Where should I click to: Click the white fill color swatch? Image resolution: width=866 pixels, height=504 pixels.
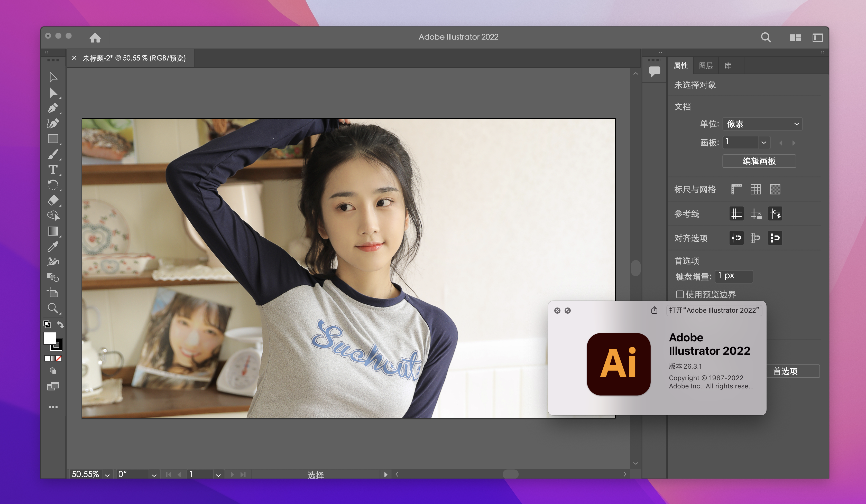49,338
